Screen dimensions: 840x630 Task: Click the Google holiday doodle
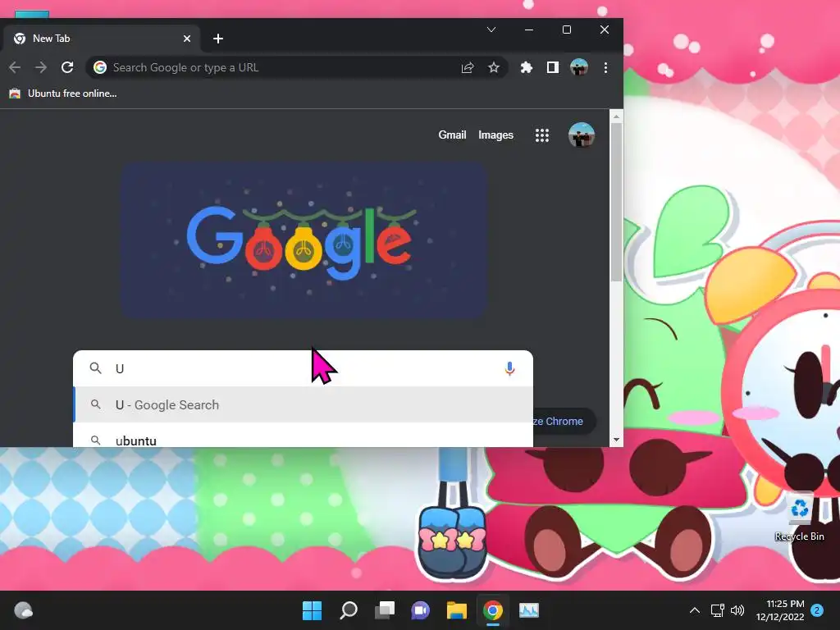(304, 240)
